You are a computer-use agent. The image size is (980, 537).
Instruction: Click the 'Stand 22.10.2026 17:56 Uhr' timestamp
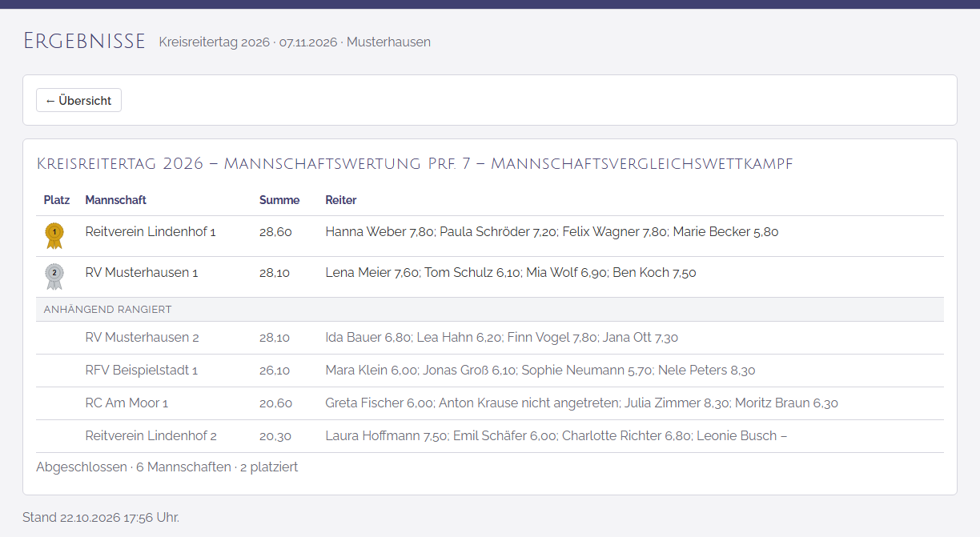coord(101,518)
